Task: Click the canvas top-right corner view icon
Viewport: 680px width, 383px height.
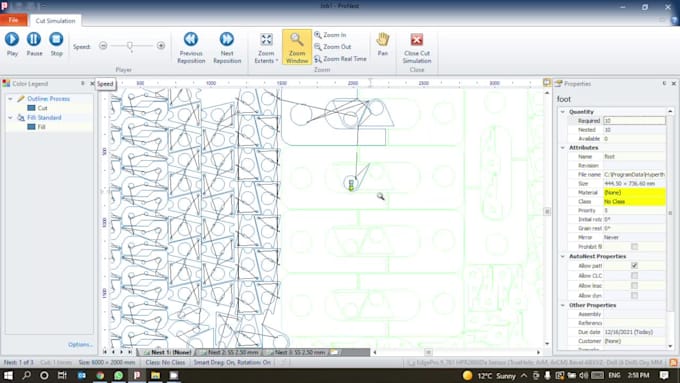Action: click(x=547, y=82)
